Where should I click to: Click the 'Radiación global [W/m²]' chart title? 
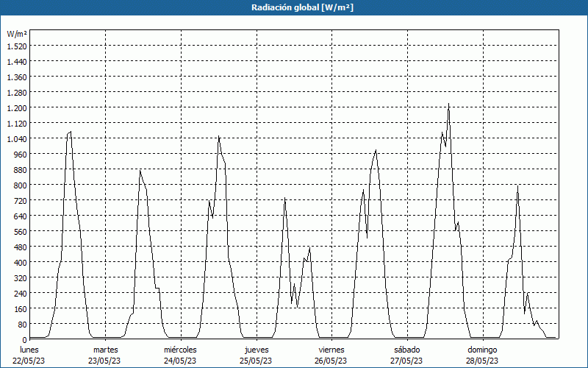pos(302,7)
